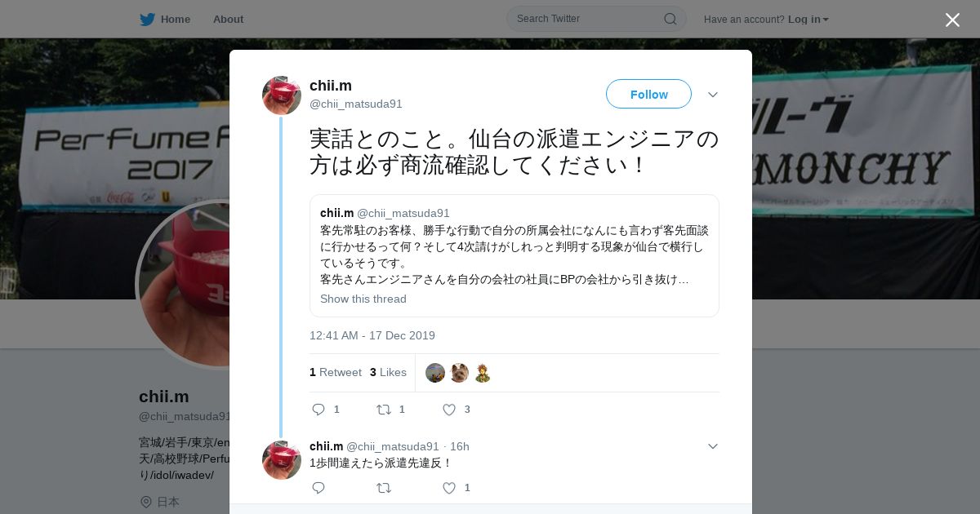Expand the main tweet options chevron
This screenshot has width=980, height=514.
[x=712, y=95]
